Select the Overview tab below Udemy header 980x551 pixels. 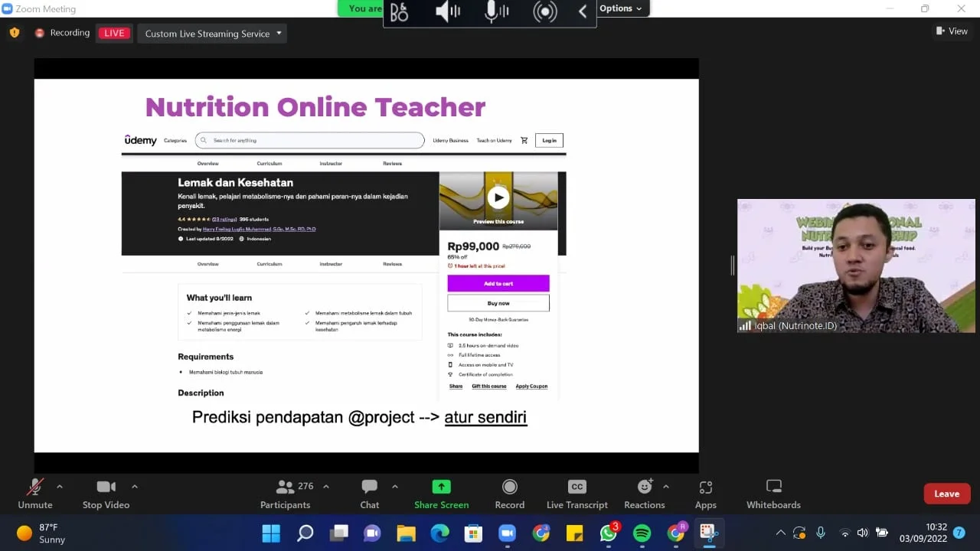tap(208, 164)
